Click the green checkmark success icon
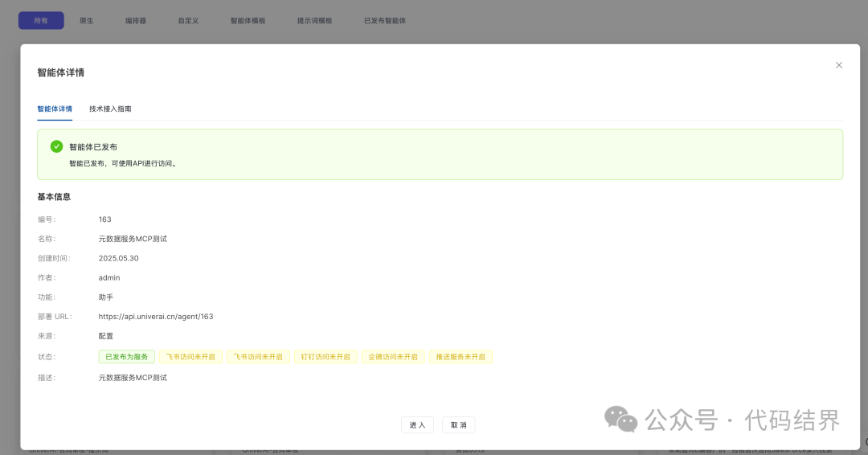The image size is (868, 455). [56, 146]
